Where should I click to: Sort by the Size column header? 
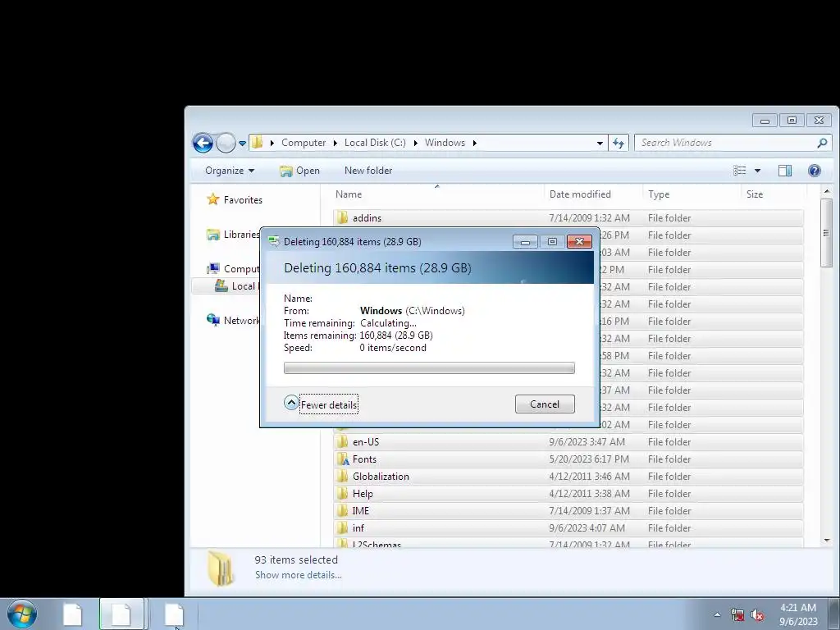point(773,194)
